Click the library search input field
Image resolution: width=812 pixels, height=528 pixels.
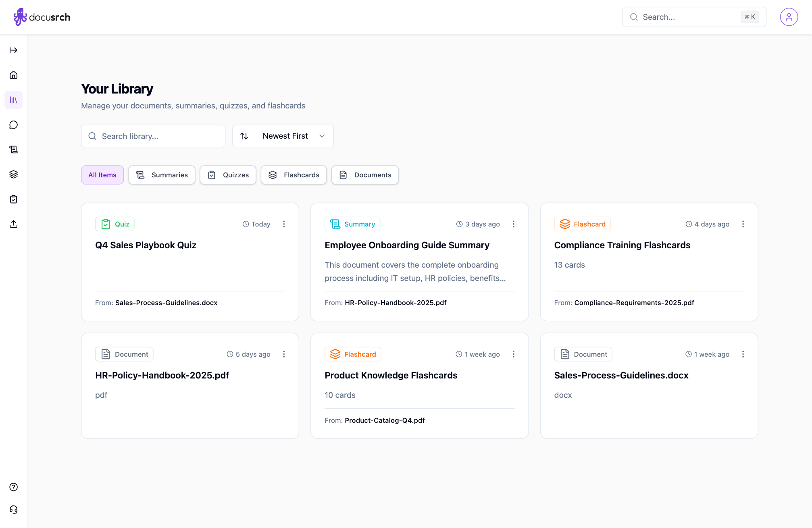click(153, 136)
